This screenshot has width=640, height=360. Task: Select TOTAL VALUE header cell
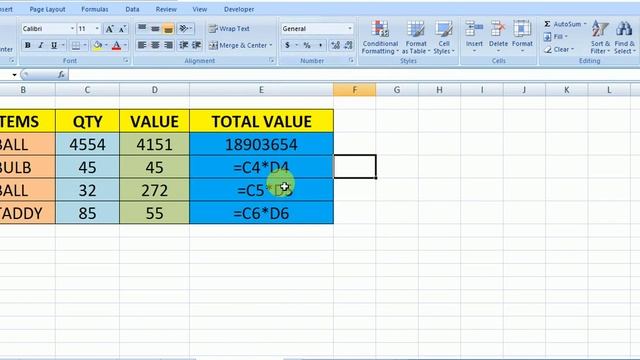coord(261,121)
